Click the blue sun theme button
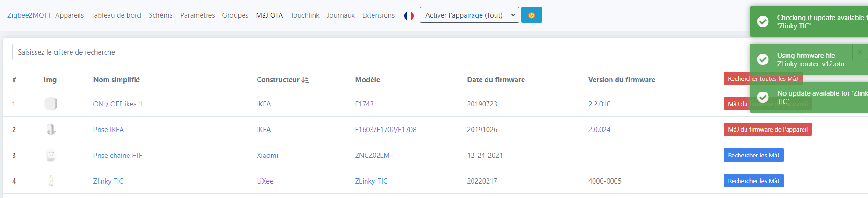 [531, 15]
